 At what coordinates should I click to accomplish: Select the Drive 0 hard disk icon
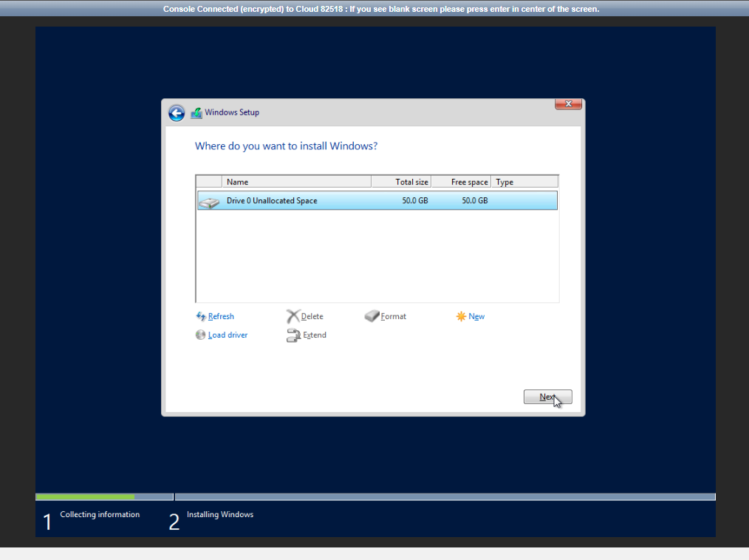209,202
